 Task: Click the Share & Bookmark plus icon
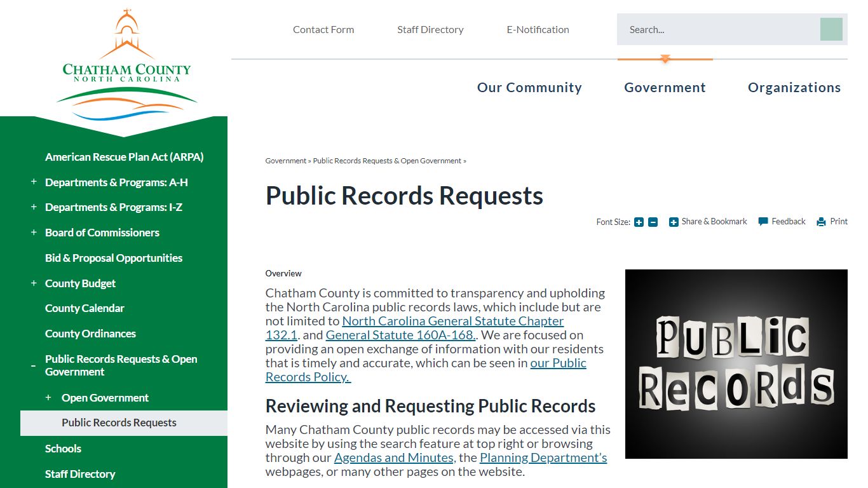pos(674,222)
